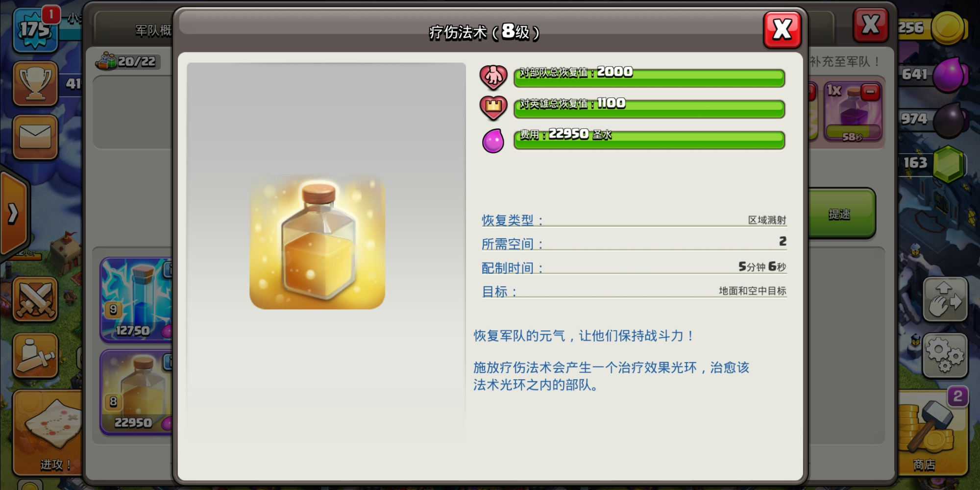Expand the side panel arrow

coord(14,214)
